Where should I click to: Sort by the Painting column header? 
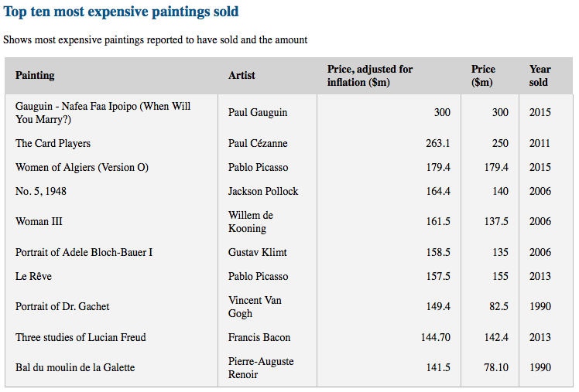coord(35,75)
